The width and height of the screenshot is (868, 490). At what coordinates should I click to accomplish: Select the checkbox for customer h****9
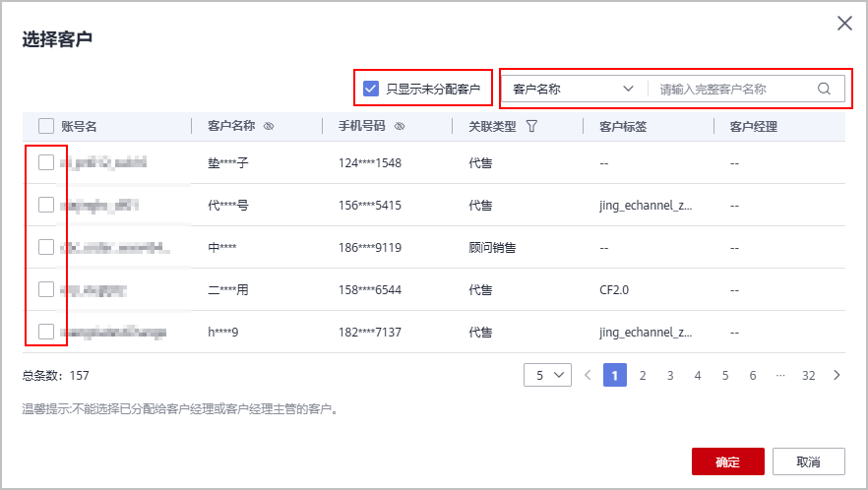point(46,332)
